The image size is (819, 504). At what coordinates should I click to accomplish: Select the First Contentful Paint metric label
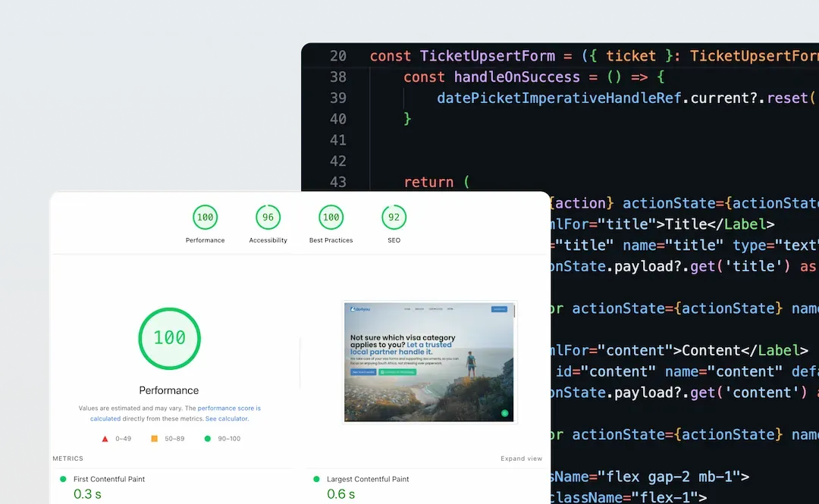pos(109,479)
